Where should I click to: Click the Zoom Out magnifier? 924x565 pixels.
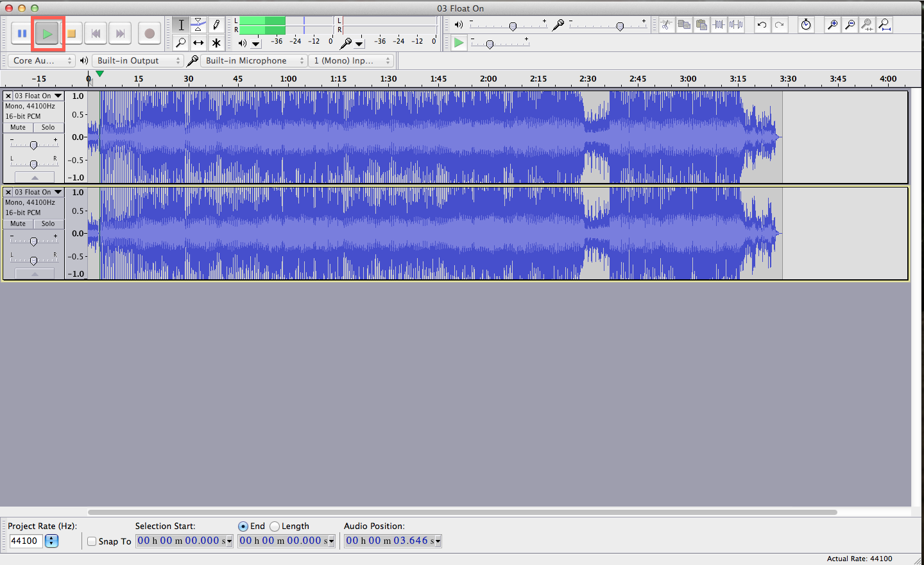click(x=850, y=25)
